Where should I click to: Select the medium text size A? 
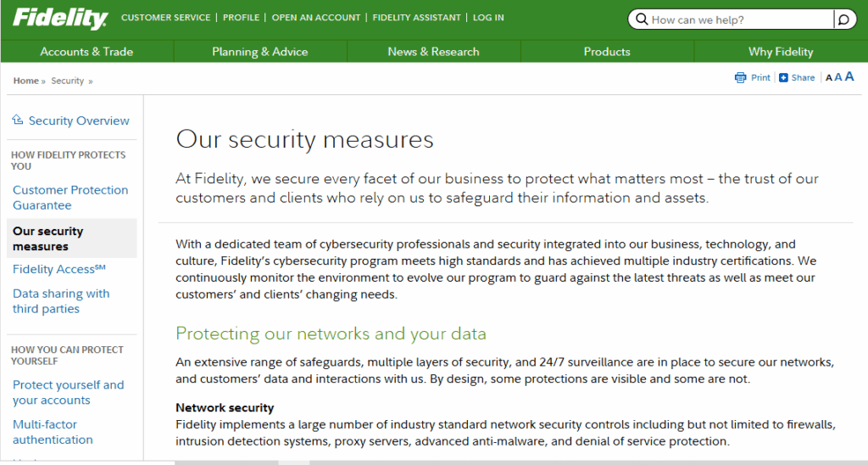click(838, 77)
